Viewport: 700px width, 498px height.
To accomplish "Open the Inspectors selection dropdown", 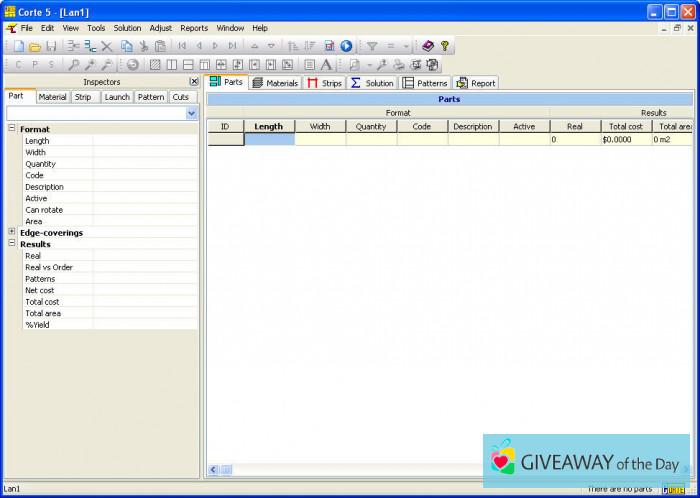I will coord(191,114).
